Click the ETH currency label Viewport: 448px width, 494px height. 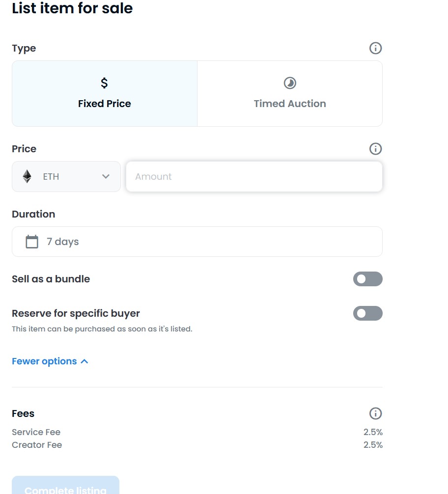click(51, 176)
